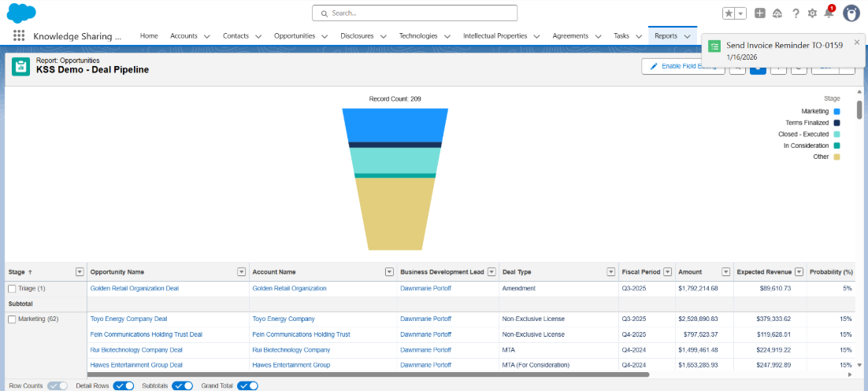Open Deal Type column dropdown
868x391 pixels.
coord(611,272)
